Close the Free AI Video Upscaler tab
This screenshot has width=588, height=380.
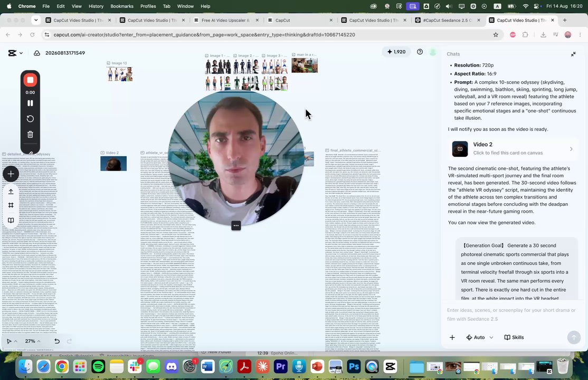click(x=257, y=20)
